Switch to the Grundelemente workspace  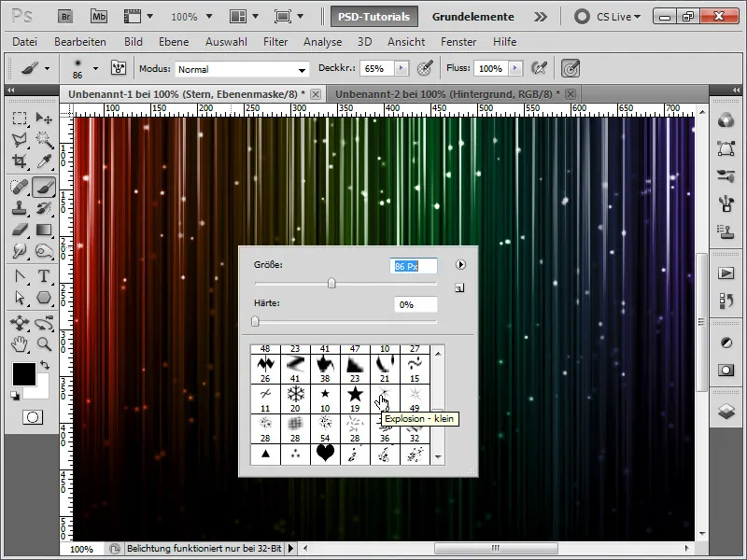pos(473,17)
